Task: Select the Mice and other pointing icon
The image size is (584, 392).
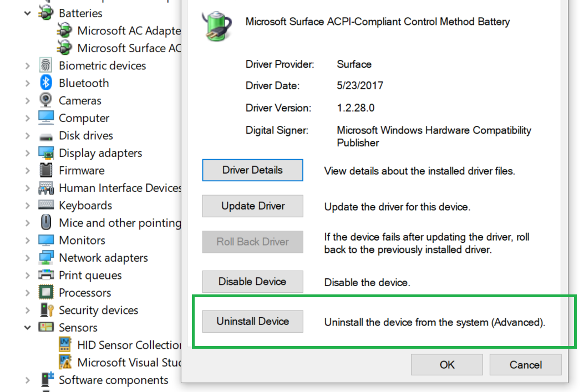Action: [x=46, y=222]
